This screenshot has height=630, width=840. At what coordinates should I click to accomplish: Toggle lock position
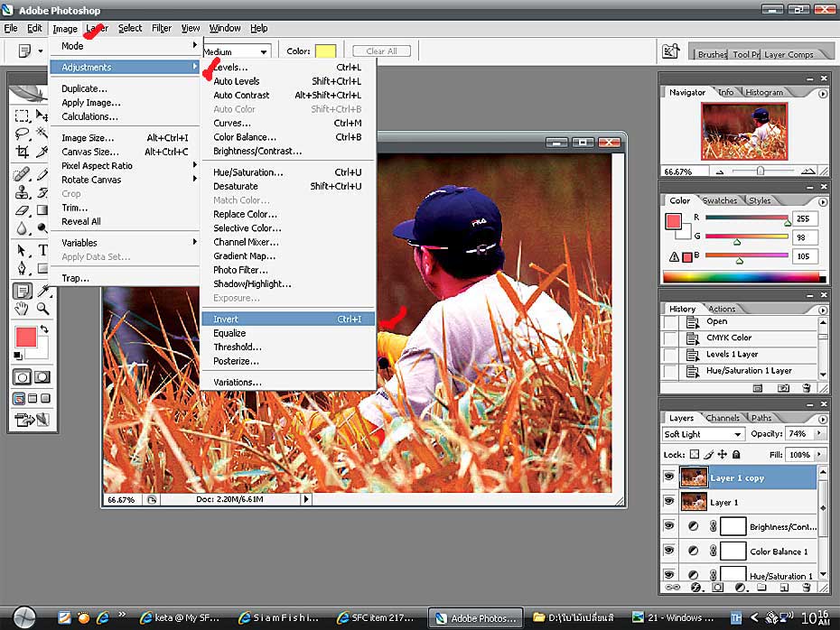click(x=723, y=454)
